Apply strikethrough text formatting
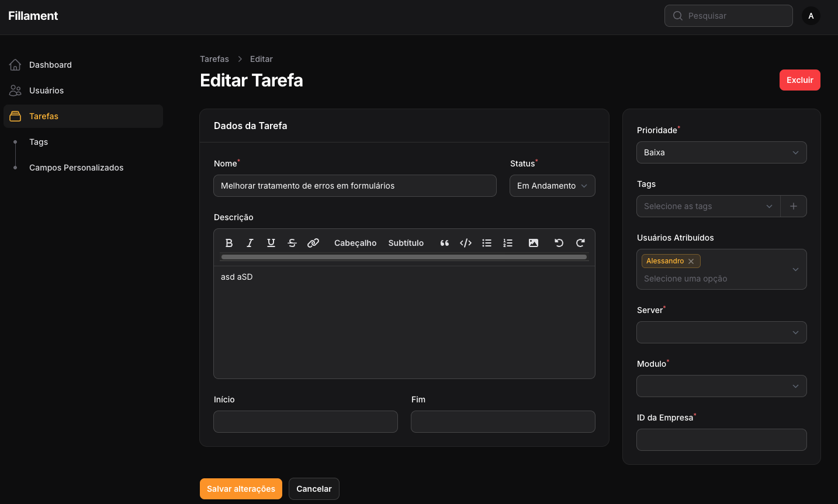 tap(292, 243)
